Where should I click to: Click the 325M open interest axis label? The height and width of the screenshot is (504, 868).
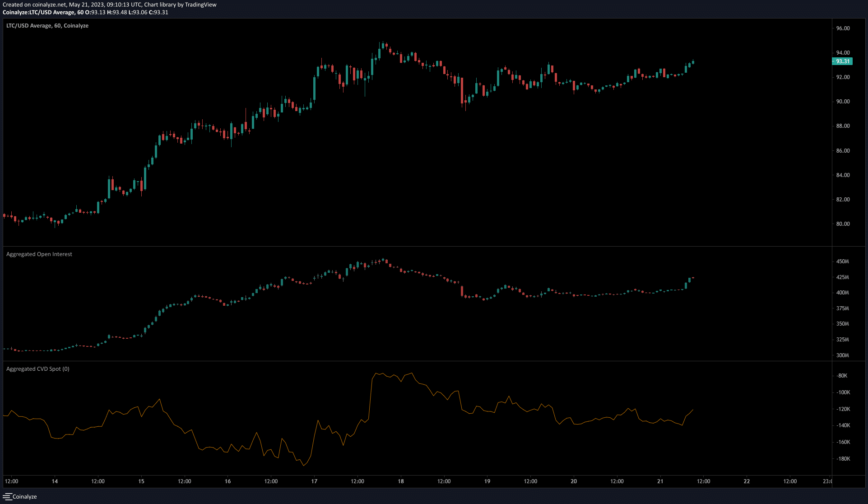point(842,340)
